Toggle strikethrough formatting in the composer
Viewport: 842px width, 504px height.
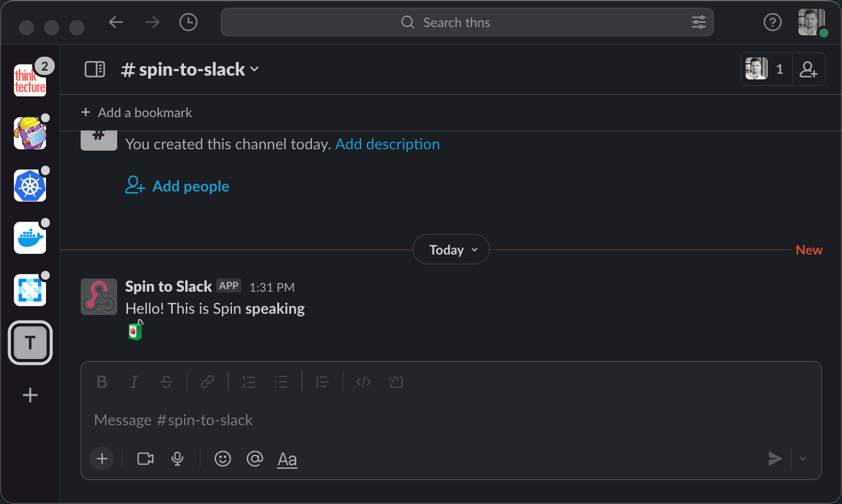[166, 382]
